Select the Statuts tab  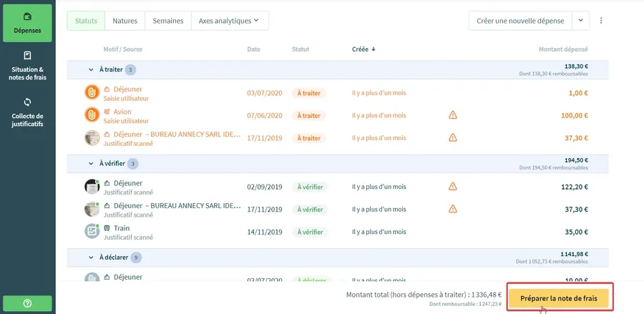[86, 21]
